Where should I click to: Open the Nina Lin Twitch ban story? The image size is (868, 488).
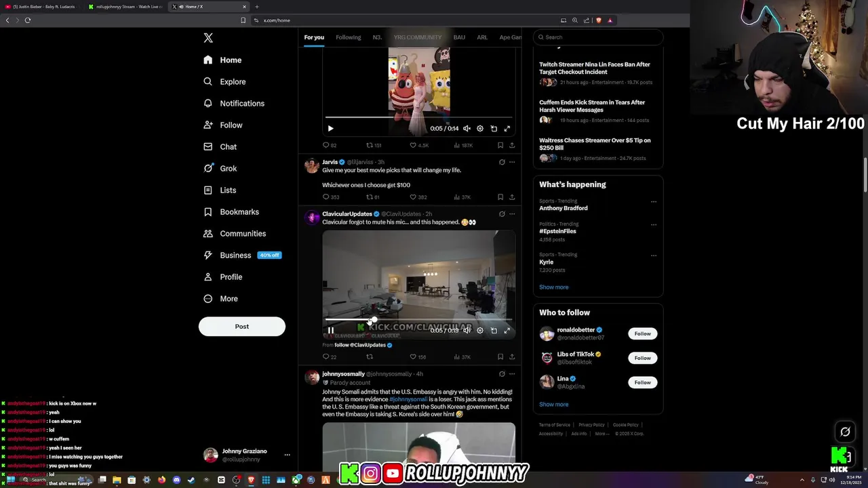[595, 68]
